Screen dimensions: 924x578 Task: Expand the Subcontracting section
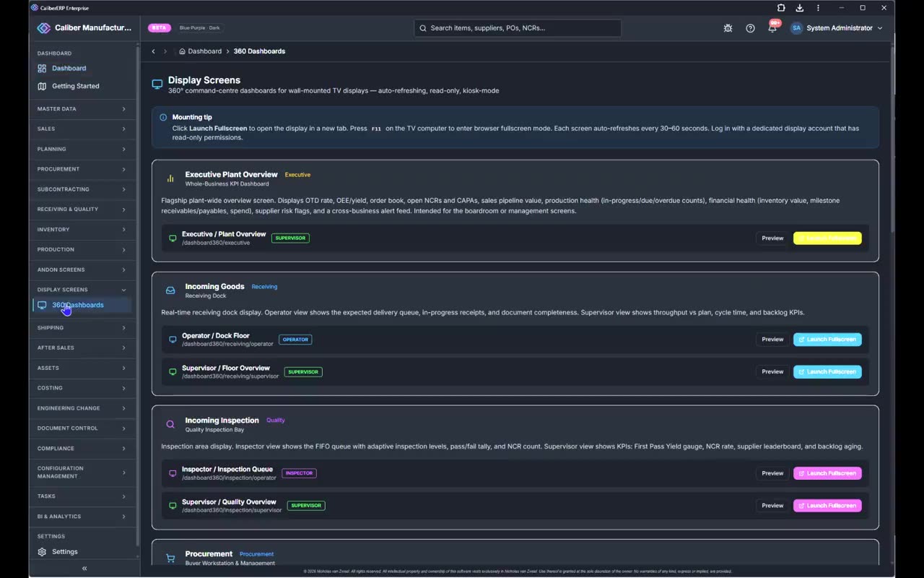click(x=82, y=189)
